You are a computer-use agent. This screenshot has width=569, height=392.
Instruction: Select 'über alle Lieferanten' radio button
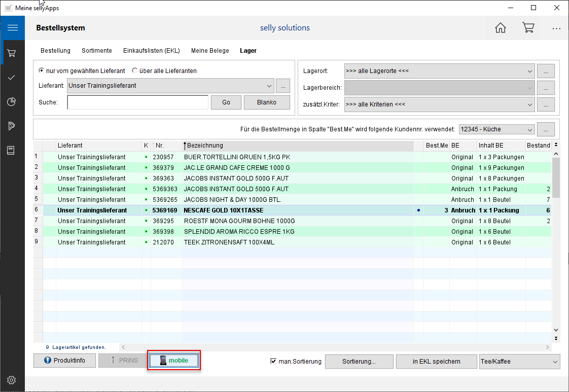pyautogui.click(x=135, y=71)
